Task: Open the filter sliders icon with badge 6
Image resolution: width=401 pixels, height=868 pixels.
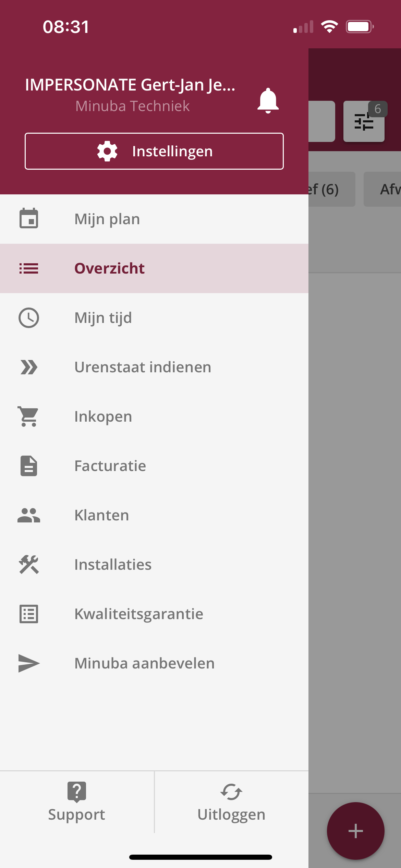Action: tap(364, 121)
